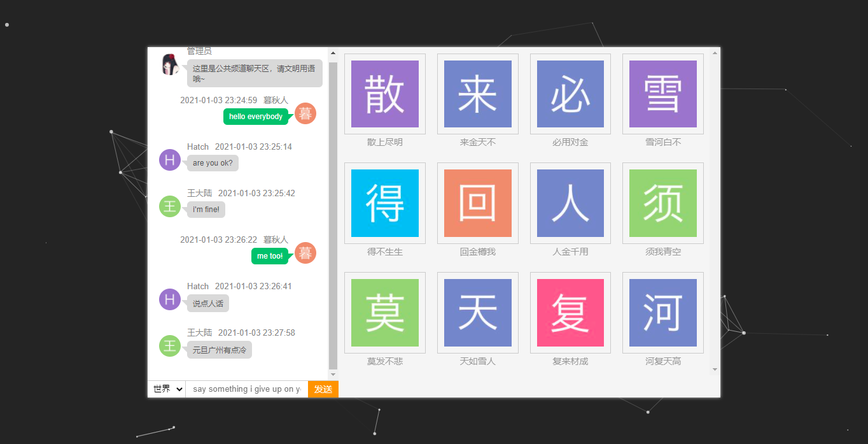Click the administrator's profile picture

[x=169, y=64]
